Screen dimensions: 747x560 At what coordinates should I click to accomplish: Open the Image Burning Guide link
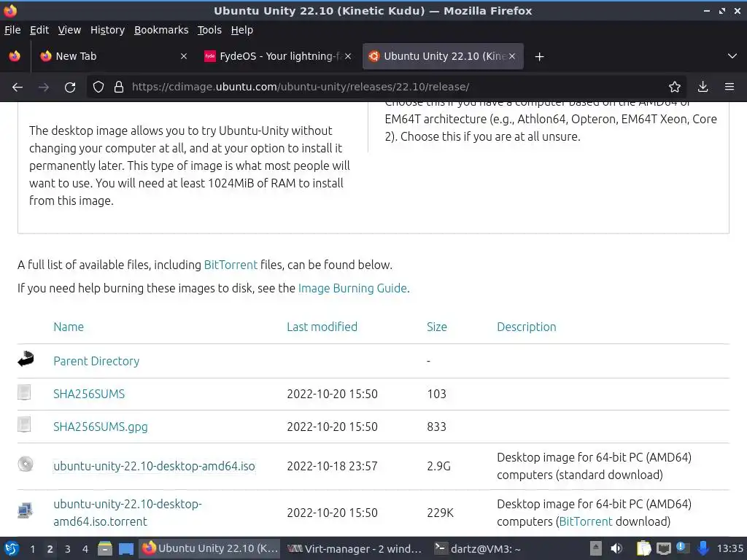(352, 288)
